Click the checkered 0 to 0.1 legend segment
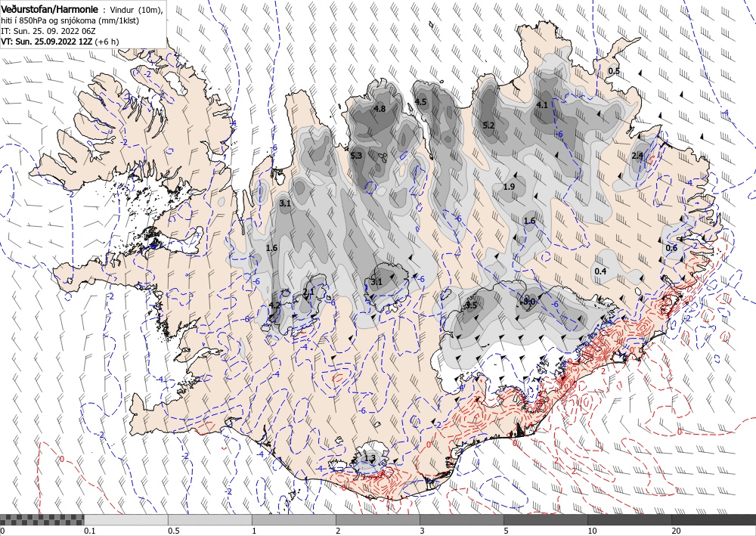 pyautogui.click(x=42, y=519)
